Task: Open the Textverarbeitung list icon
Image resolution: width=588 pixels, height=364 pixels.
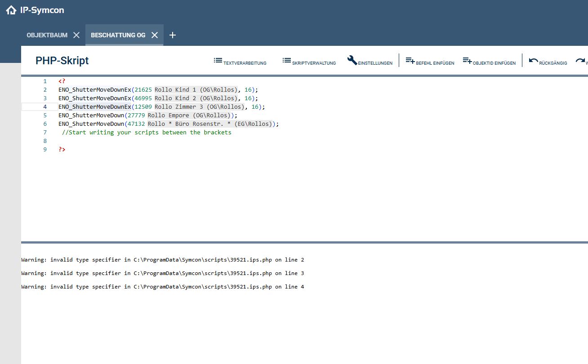Action: (218, 60)
